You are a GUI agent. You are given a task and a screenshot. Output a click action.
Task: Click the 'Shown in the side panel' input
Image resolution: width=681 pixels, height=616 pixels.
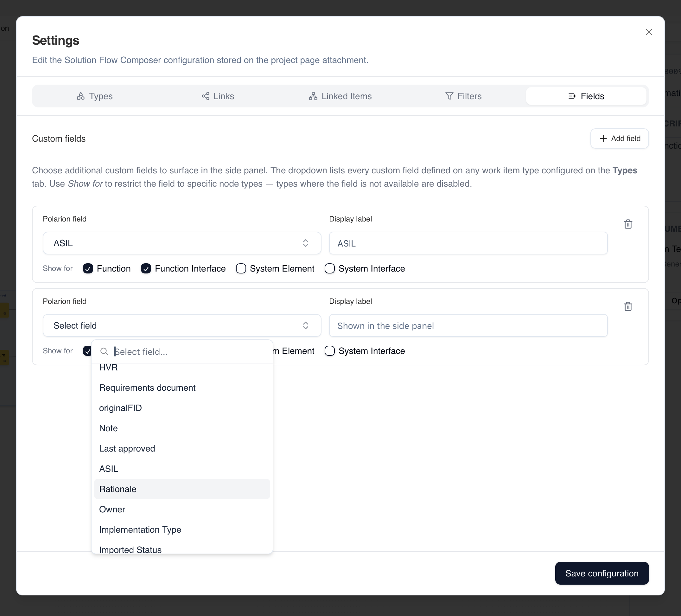pos(468,325)
